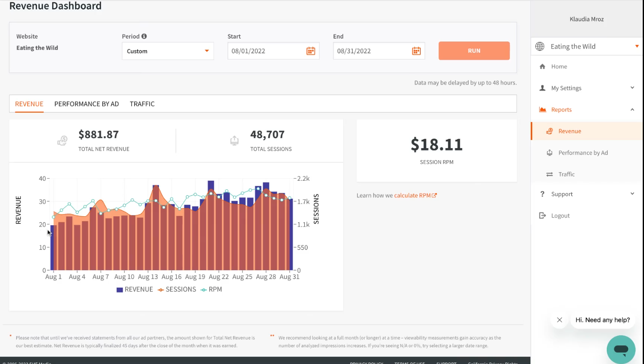Viewport: 644px width, 364px height.
Task: Click the Period info icon
Action: coord(144,36)
